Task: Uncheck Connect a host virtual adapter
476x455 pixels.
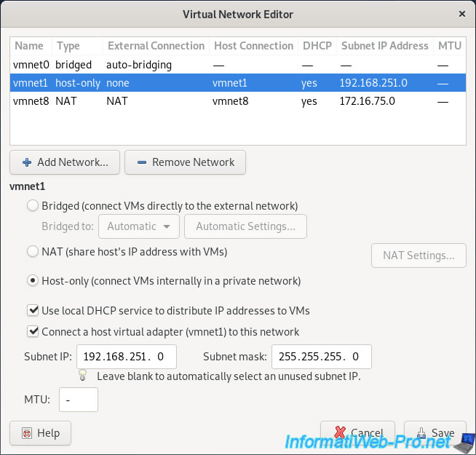Action: [x=33, y=332]
